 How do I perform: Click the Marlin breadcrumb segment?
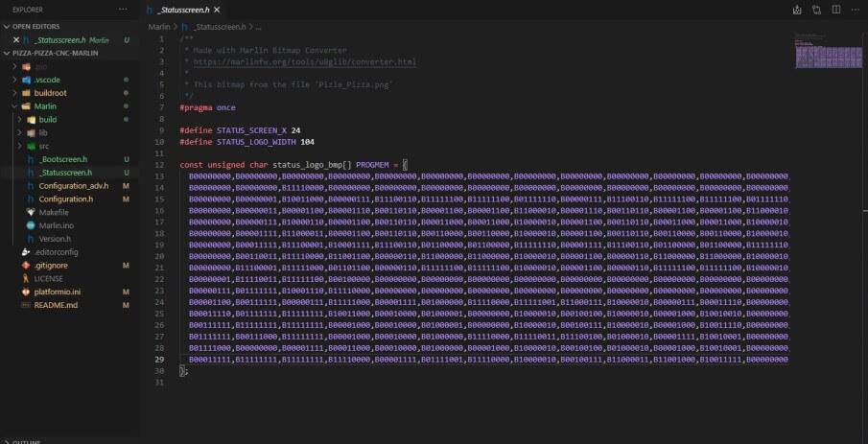click(159, 27)
